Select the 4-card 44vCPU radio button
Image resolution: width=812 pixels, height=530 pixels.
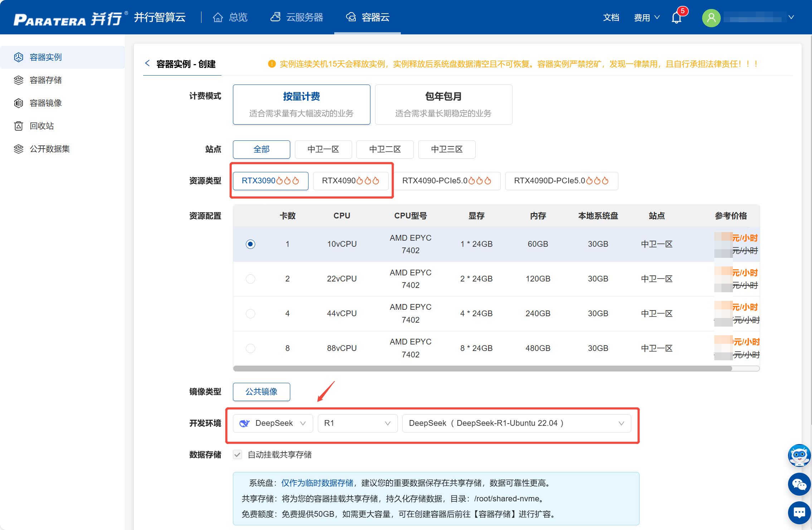point(251,314)
